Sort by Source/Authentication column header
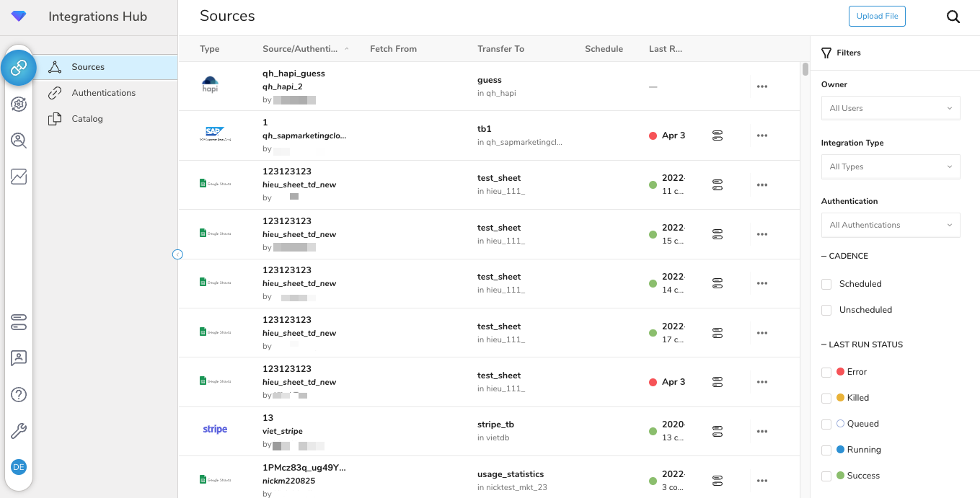Screen dimensions: 980x498 coord(300,49)
